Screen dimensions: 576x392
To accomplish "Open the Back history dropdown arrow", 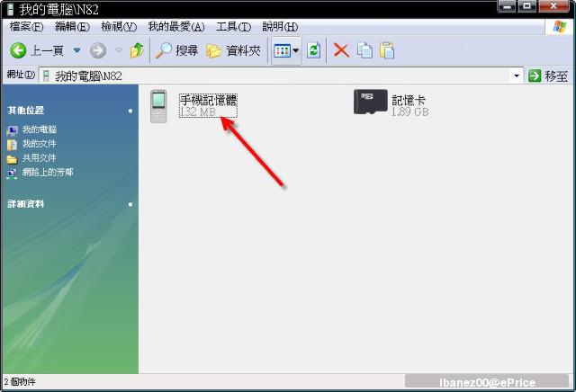I will [x=76, y=50].
